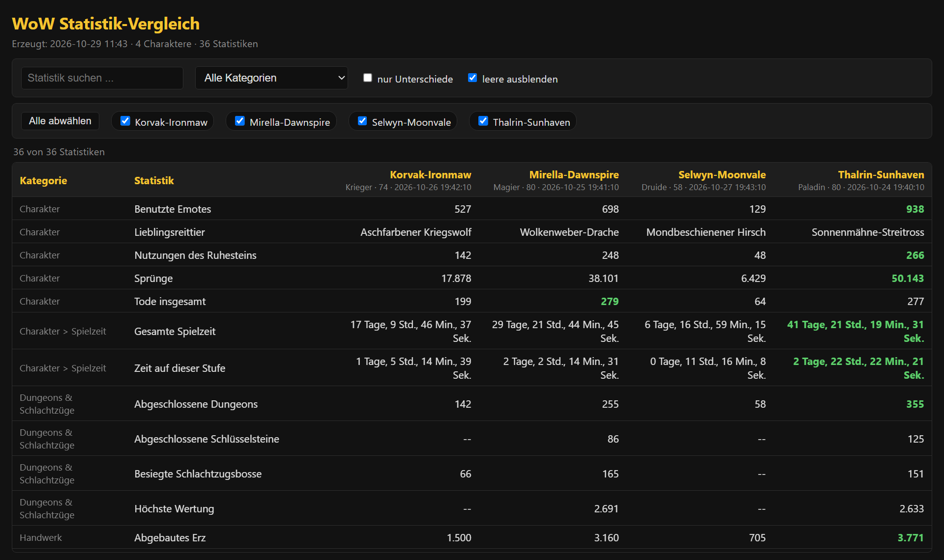Click the 'Gesamte Spielzeit' statistic label

175,331
